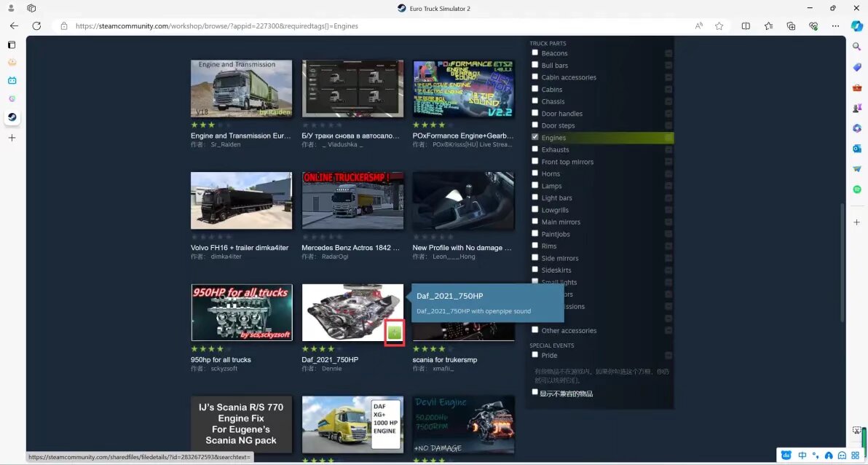Open sidebar Games chess icon
This screenshot has height=465, width=868.
click(x=857, y=108)
